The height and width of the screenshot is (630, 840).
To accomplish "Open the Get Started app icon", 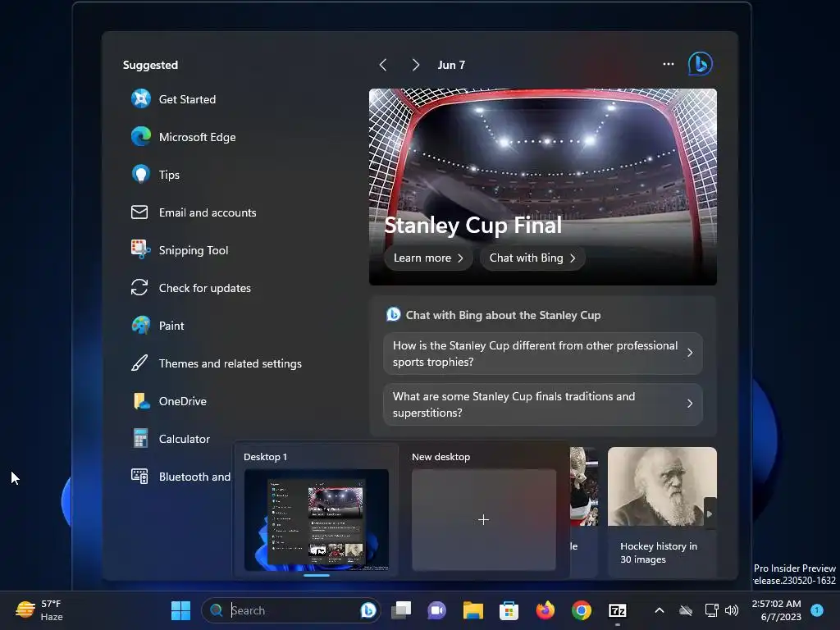I will point(141,99).
